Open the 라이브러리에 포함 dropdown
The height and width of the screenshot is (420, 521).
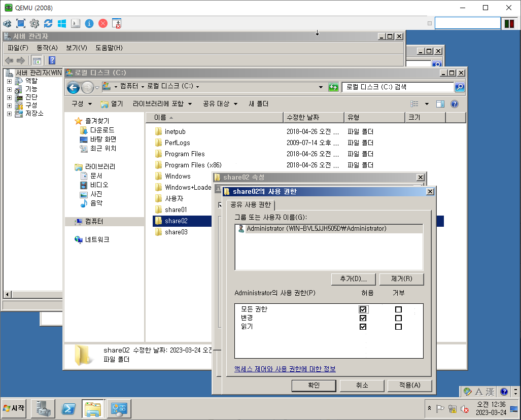pos(162,104)
